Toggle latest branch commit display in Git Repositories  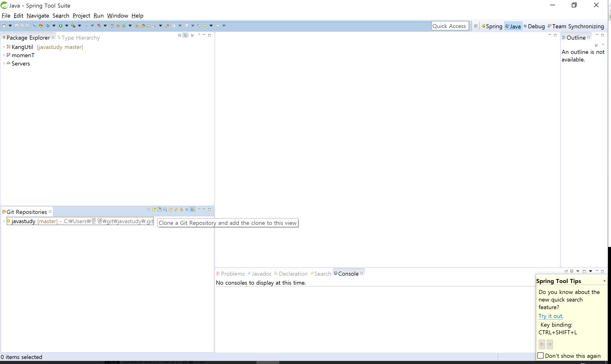(x=193, y=209)
